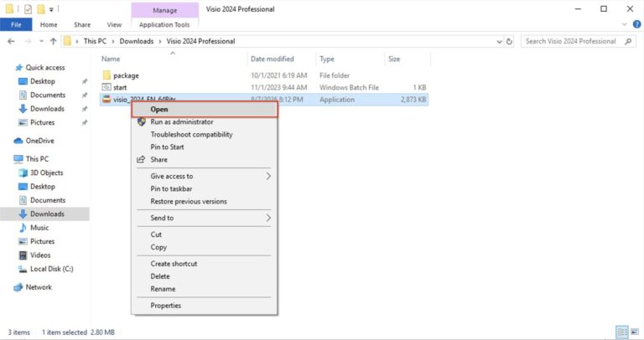
Task: Click the Forward navigation arrow
Action: pyautogui.click(x=28, y=41)
